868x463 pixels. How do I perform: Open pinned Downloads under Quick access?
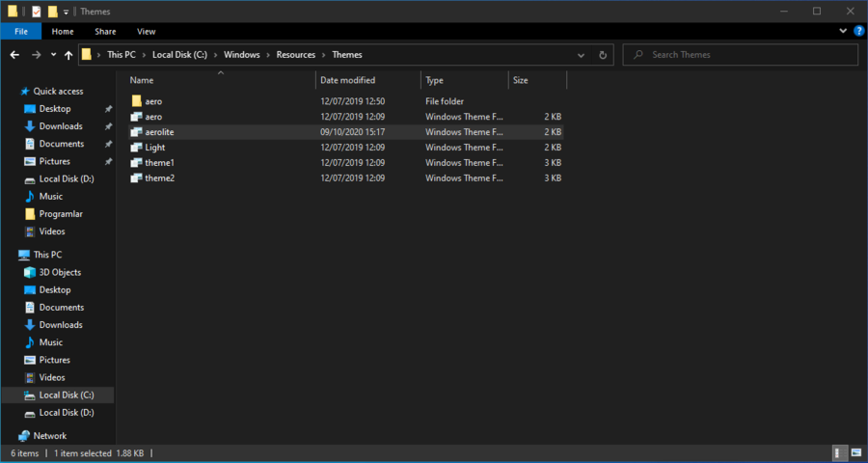coord(61,126)
